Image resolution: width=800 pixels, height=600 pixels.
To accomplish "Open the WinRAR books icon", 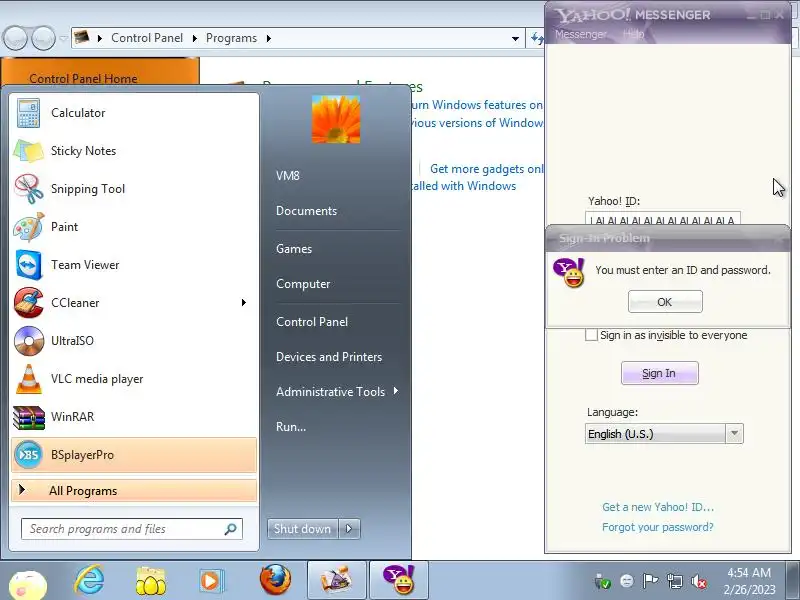I will [x=29, y=417].
